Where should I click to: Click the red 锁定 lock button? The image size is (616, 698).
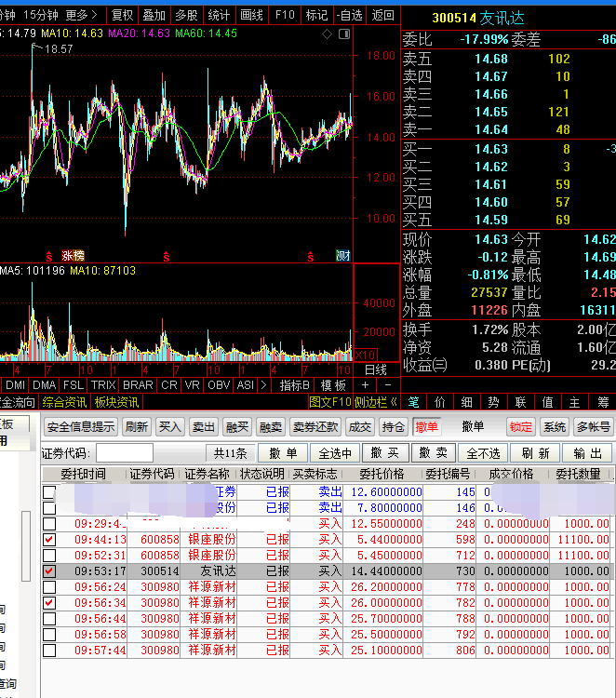tap(520, 427)
